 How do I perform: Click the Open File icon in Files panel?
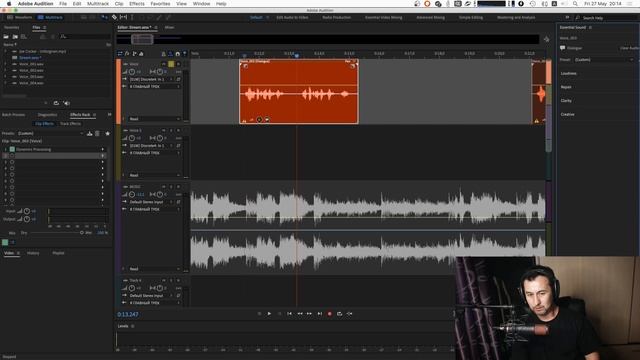click(6, 37)
